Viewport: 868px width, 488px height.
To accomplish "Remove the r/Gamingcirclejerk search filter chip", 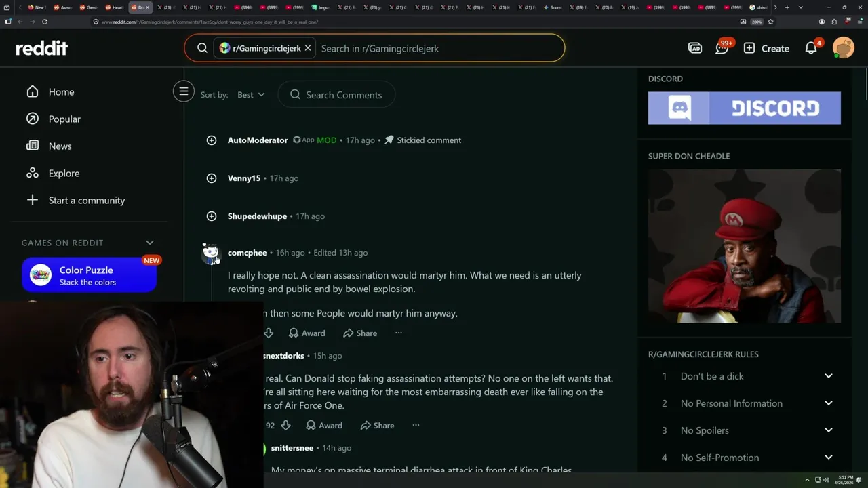I will point(308,48).
